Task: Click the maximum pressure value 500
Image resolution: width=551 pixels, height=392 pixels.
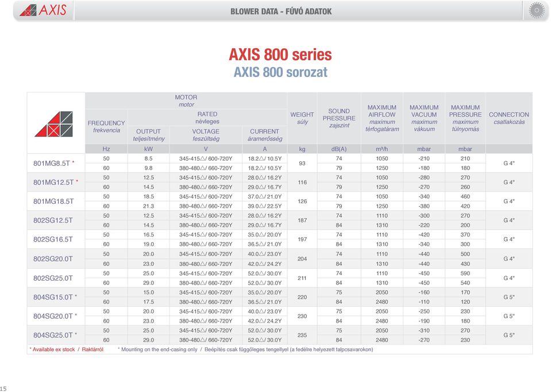Action: coord(465,254)
